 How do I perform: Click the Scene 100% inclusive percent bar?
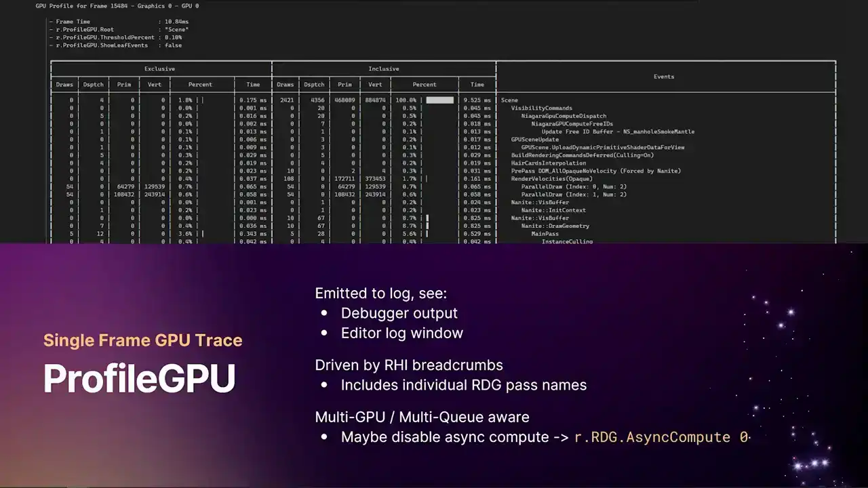439,100
